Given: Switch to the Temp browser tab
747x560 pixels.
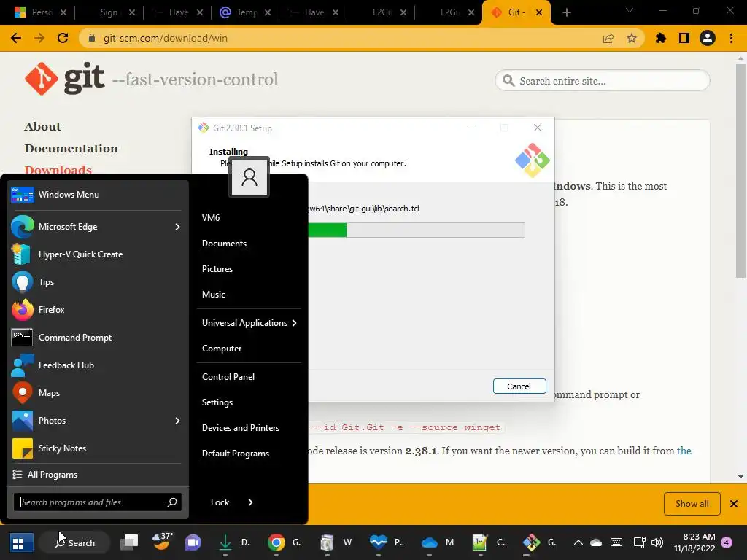Looking at the screenshot, I should pos(245,12).
